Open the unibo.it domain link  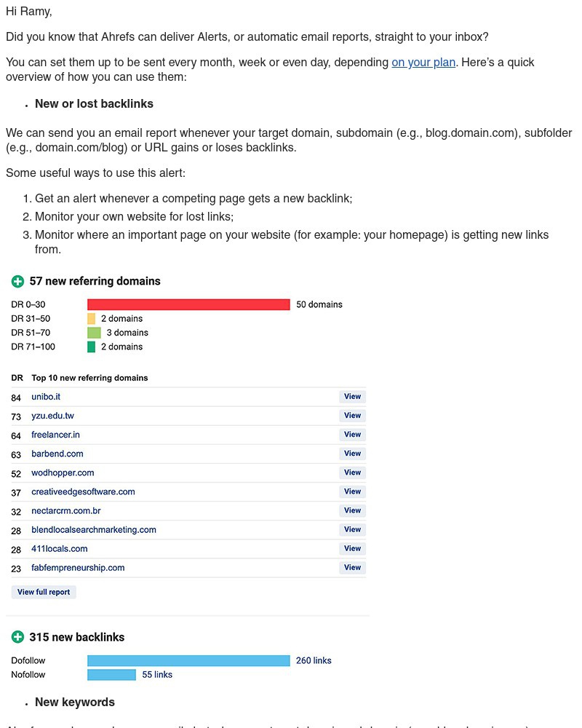(x=46, y=397)
